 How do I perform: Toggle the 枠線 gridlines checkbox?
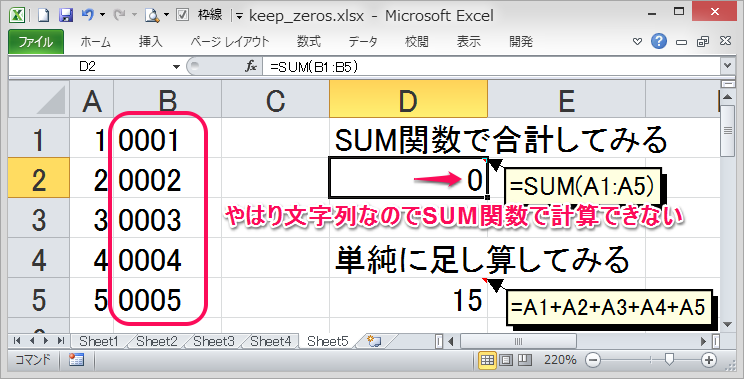182,15
